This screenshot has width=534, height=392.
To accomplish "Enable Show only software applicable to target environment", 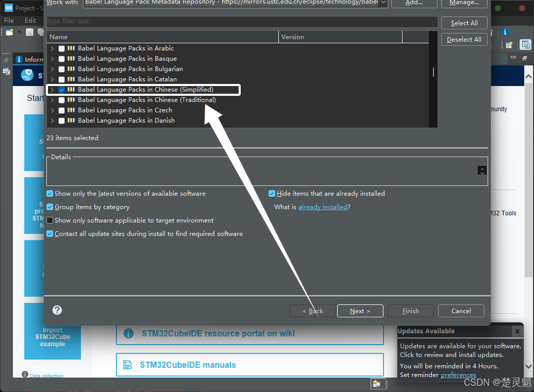I will 49,220.
